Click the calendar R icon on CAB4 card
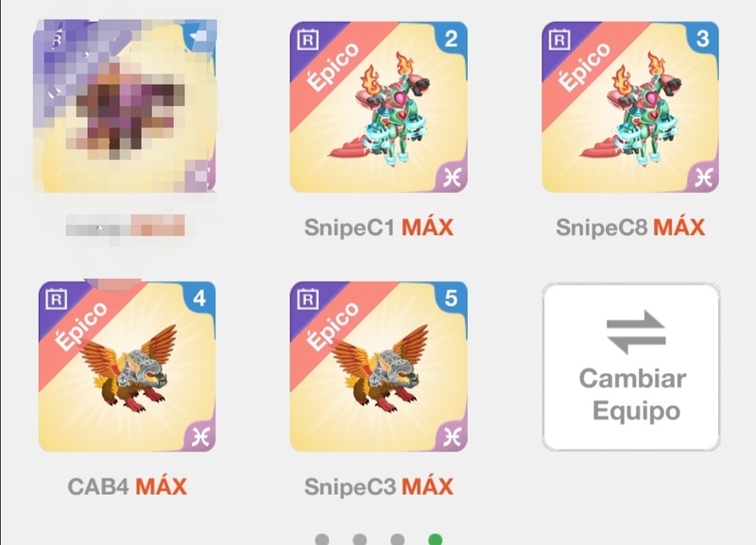 tap(56, 299)
